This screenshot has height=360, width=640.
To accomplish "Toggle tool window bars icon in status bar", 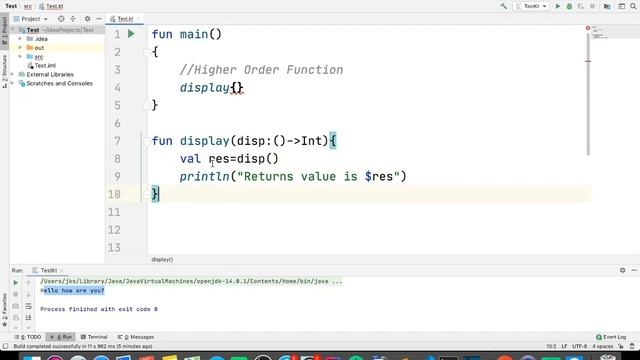I will 5,347.
